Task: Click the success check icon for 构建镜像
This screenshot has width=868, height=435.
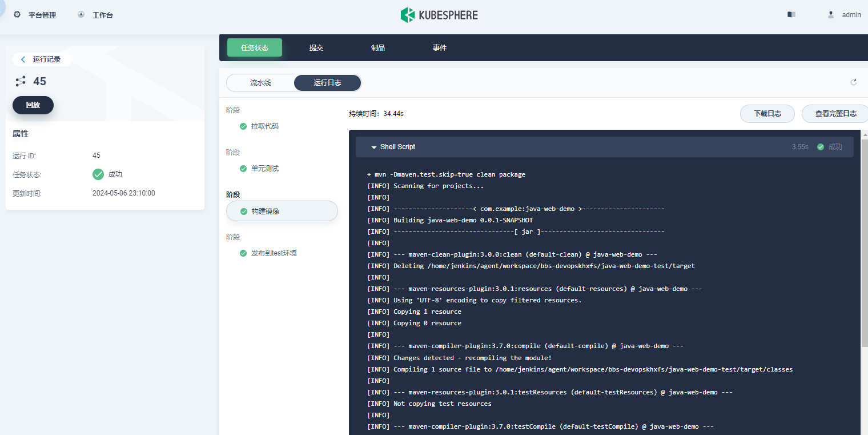Action: click(x=244, y=211)
